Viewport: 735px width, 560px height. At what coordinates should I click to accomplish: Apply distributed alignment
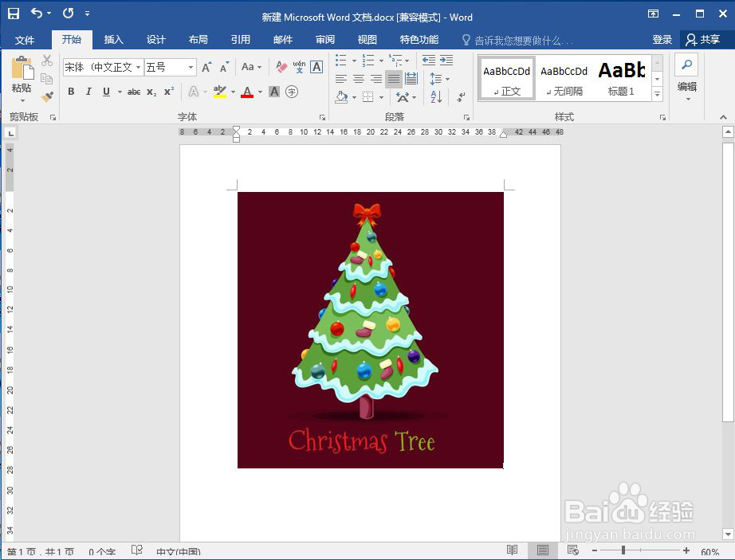pyautogui.click(x=411, y=79)
